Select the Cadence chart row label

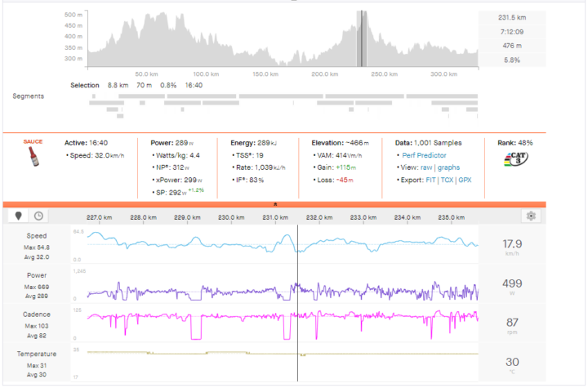[x=38, y=314]
